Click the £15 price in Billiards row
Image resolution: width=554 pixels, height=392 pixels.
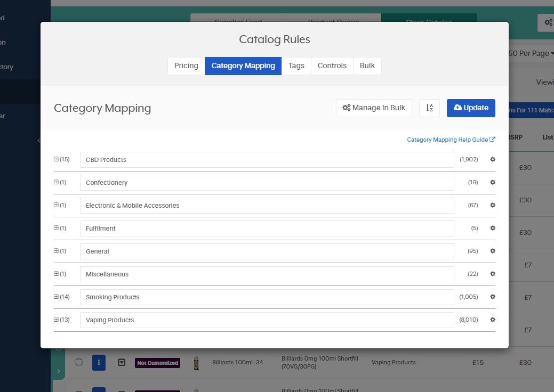[478, 362]
